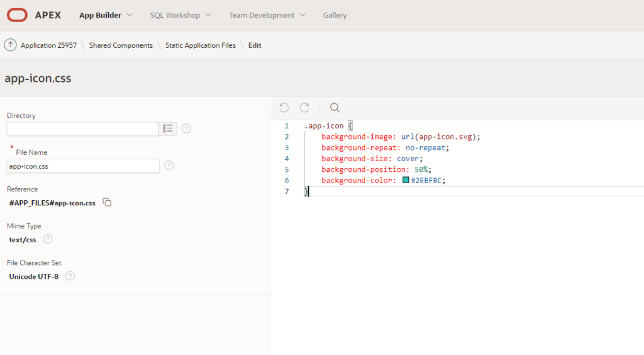Copy the #APP_FILES# reference to clipboard
Screen dimensions: 644x355
[108, 203]
